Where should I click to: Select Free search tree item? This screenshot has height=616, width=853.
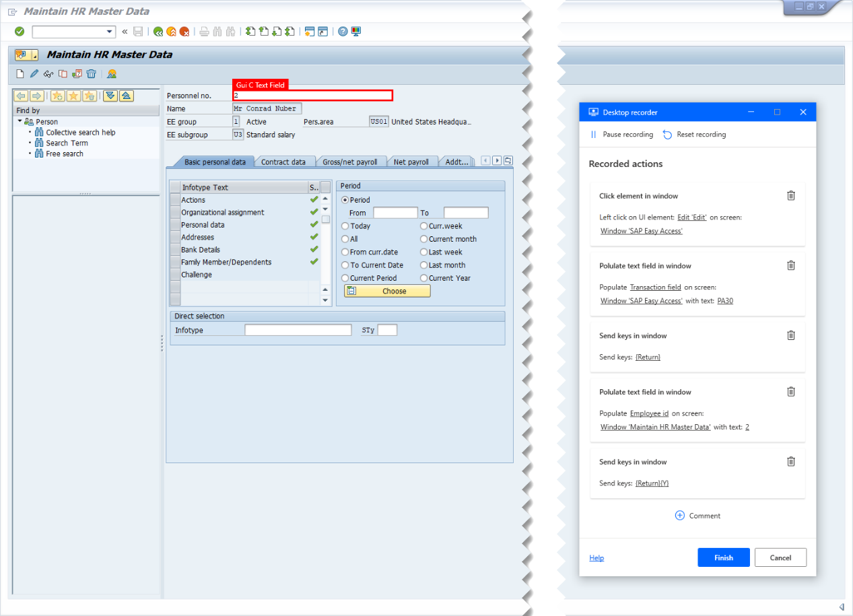[x=65, y=154]
